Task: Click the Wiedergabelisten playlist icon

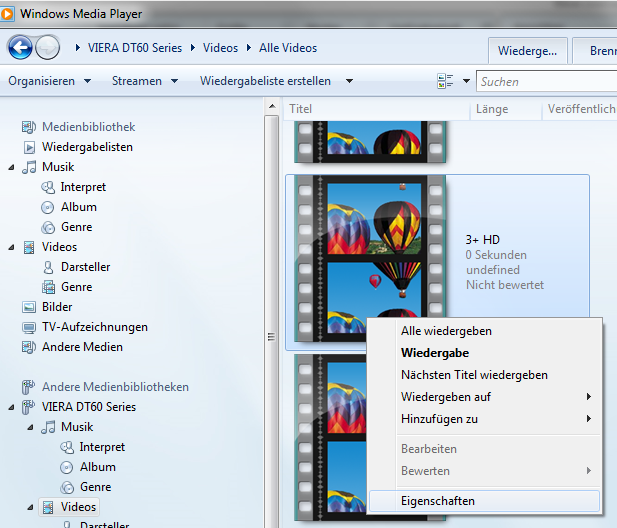Action: click(29, 147)
